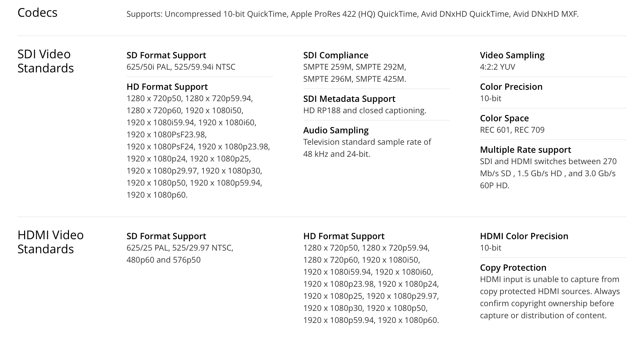Click the codecs Supports description line
The width and height of the screenshot is (644, 337).
[352, 14]
